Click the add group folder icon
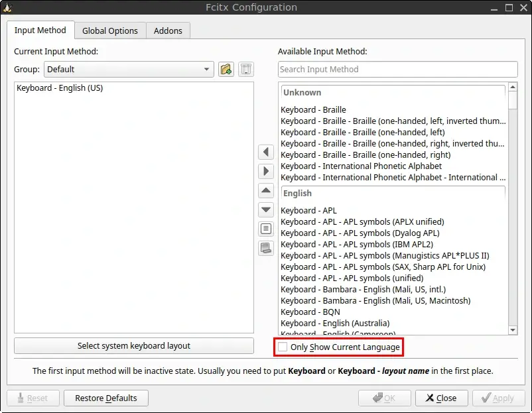The width and height of the screenshot is (532, 413). pos(226,69)
